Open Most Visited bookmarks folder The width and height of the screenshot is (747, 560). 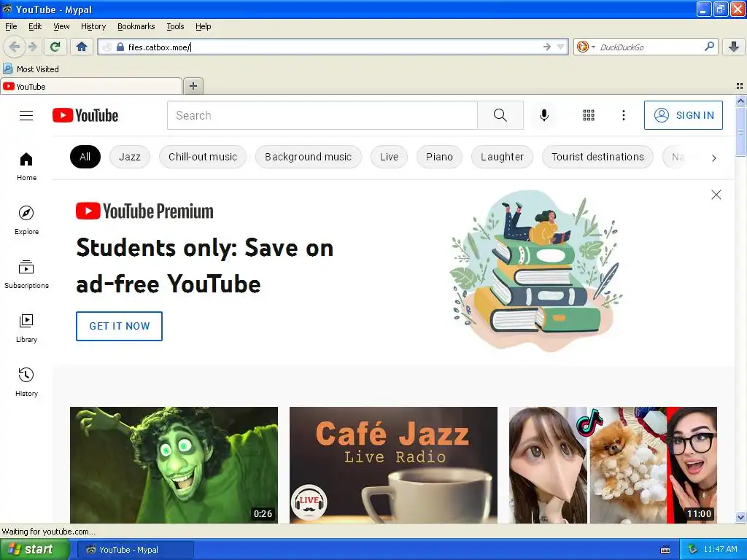[31, 69]
